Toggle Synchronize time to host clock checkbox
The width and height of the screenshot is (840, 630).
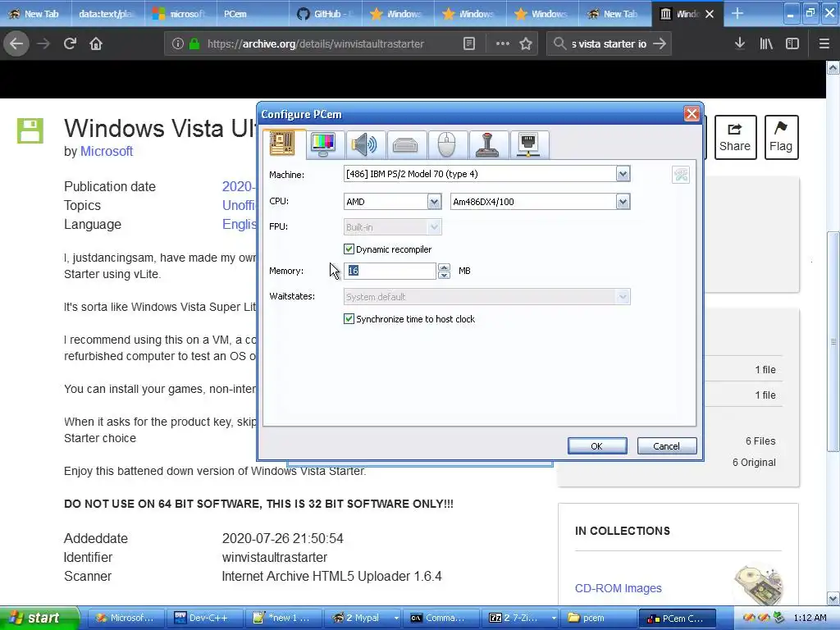tap(349, 319)
